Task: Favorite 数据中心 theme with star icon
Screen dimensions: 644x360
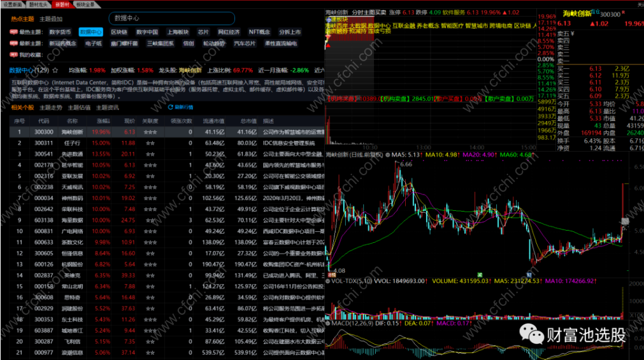Action: pos(55,70)
